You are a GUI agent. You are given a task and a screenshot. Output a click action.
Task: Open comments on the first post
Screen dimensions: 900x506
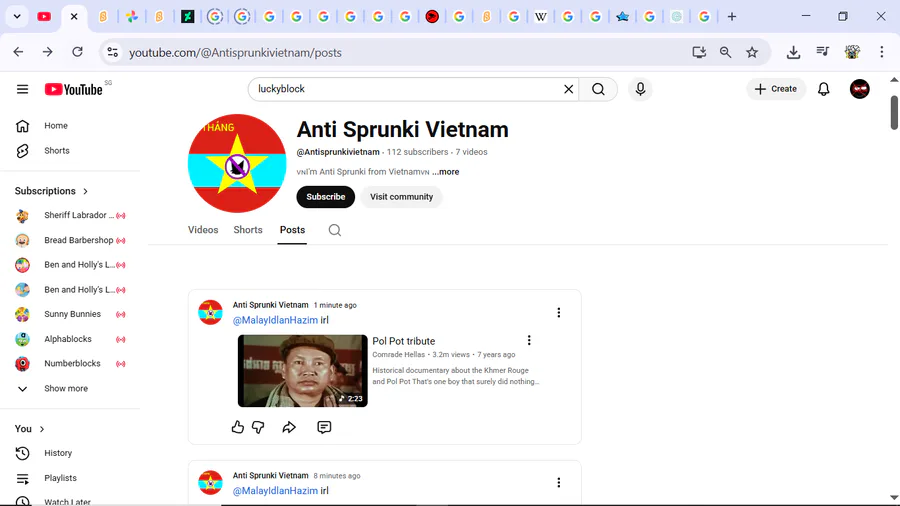324,427
